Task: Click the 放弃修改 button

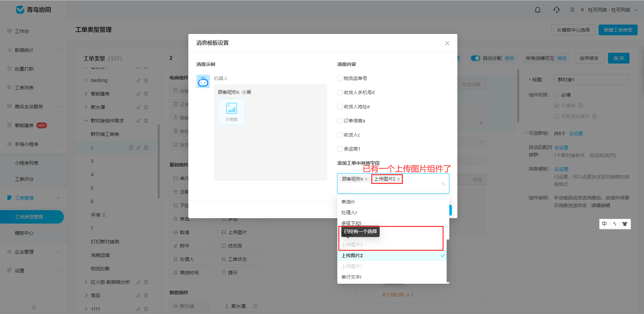Action: 589,58
